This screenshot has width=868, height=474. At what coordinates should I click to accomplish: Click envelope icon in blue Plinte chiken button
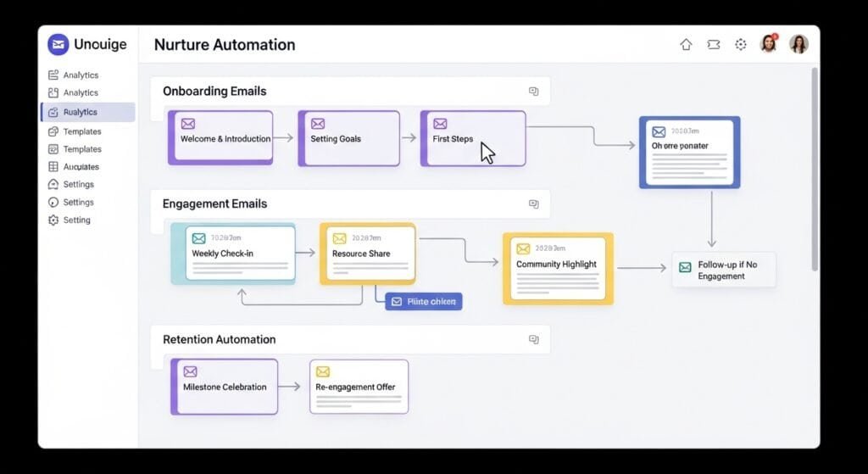[x=397, y=302]
